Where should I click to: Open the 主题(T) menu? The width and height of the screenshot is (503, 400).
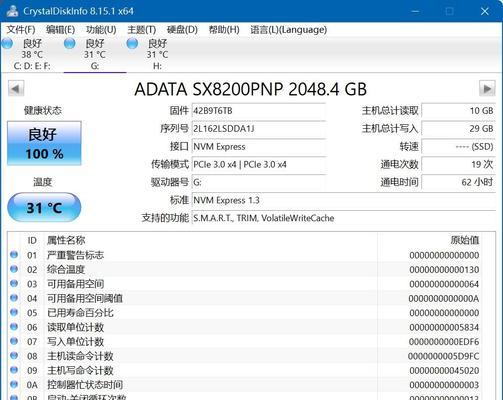[142, 30]
